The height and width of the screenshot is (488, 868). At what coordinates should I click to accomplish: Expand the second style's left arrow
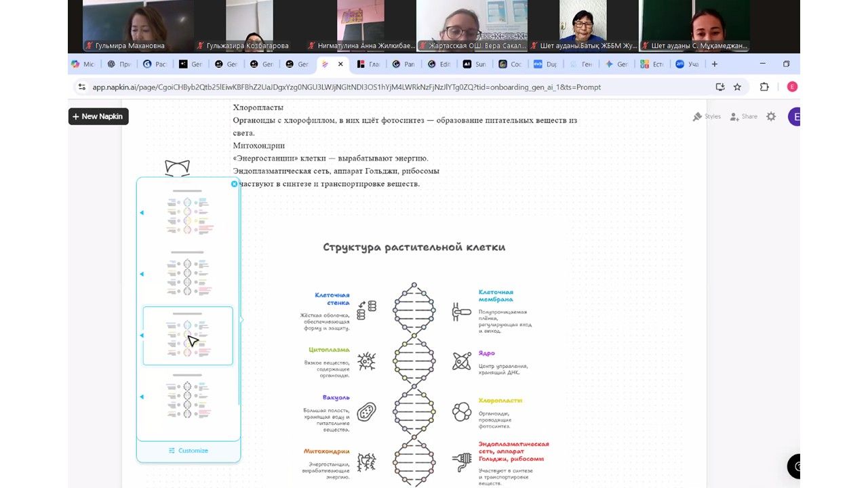point(142,274)
